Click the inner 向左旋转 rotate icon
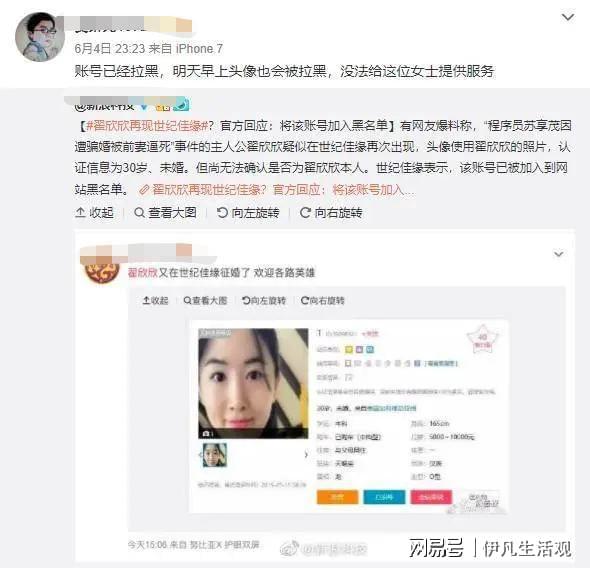This screenshot has width=590, height=568. (x=246, y=301)
